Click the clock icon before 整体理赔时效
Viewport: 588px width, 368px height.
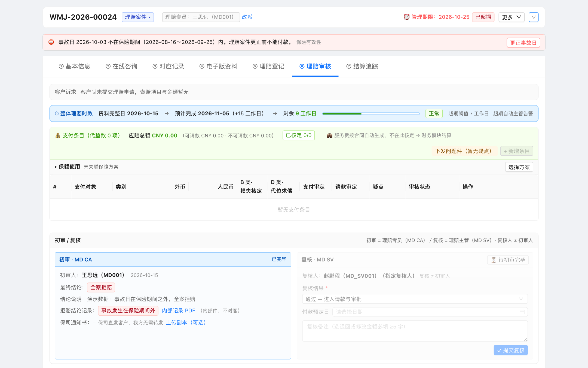(57, 113)
